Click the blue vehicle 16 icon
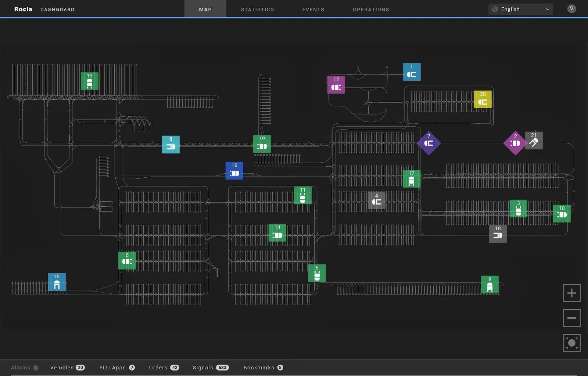This screenshot has width=588, height=376. [234, 171]
